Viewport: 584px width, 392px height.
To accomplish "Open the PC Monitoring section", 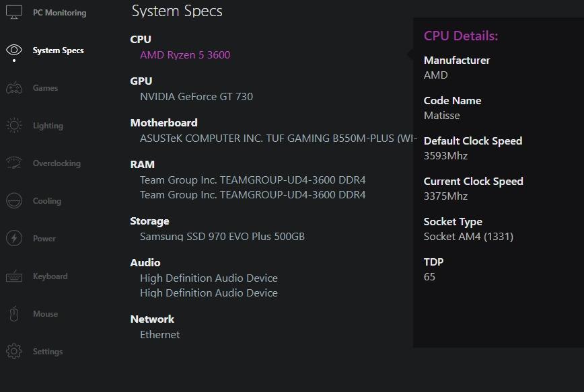I will click(x=60, y=13).
